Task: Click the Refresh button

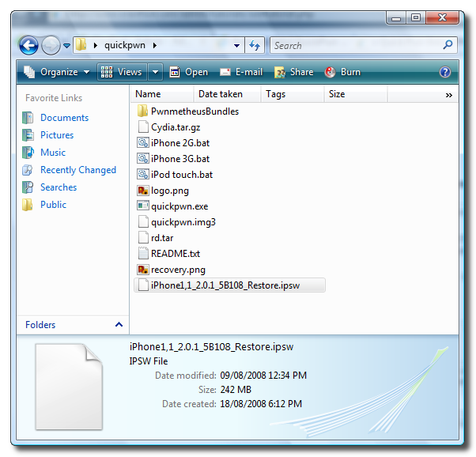Action: (x=255, y=45)
